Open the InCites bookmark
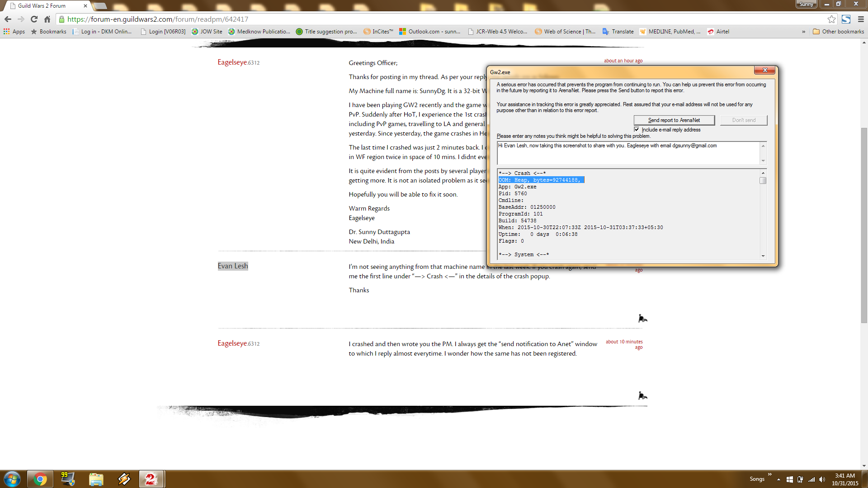The image size is (868, 488). (x=378, y=32)
